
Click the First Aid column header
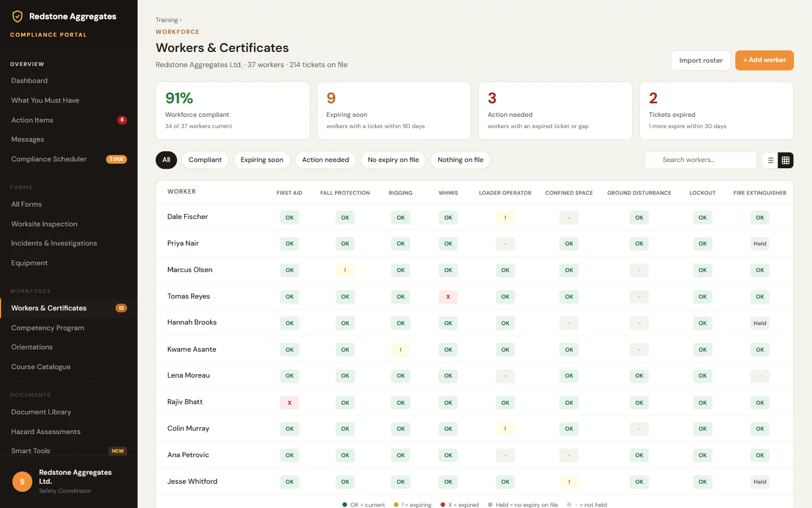(289, 193)
